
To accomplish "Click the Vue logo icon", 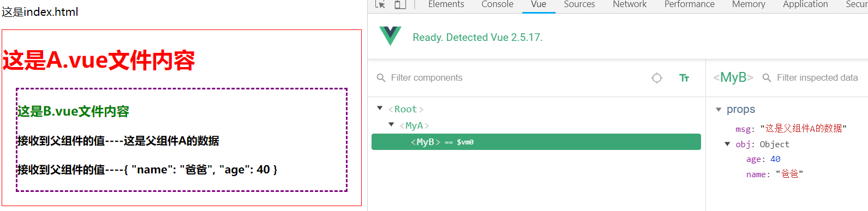I will click(x=390, y=36).
